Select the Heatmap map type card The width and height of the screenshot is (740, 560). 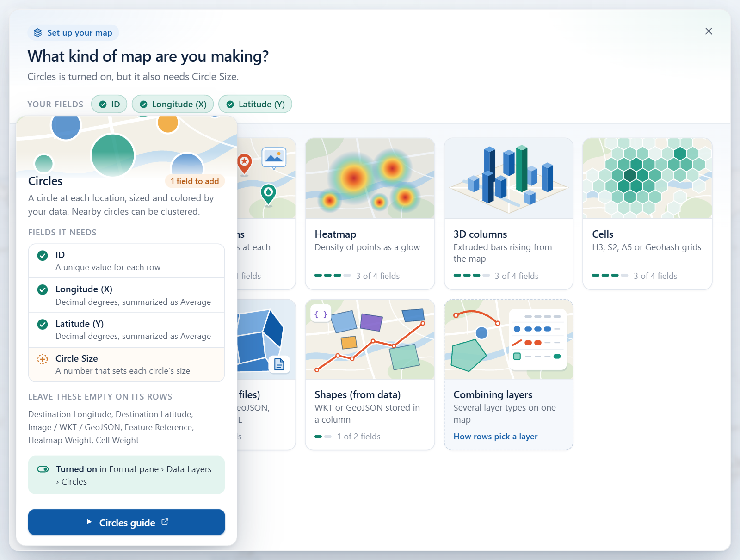[370, 214]
